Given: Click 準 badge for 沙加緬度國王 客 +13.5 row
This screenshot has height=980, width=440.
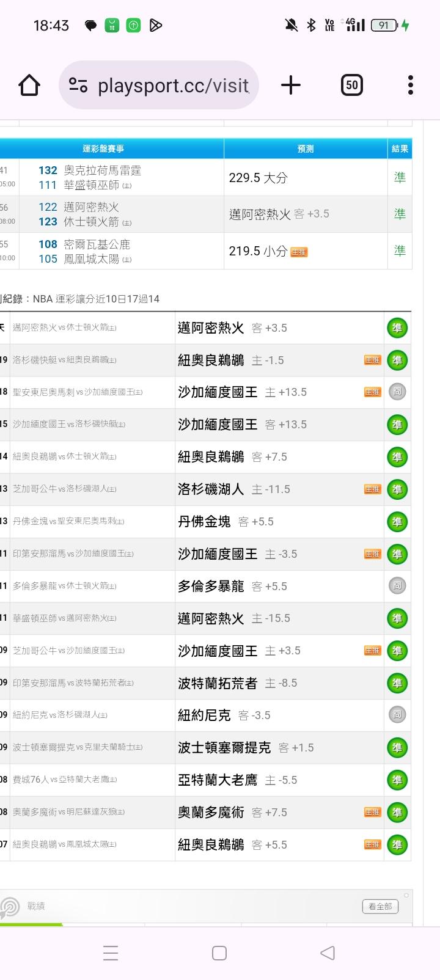Looking at the screenshot, I should coord(397,425).
